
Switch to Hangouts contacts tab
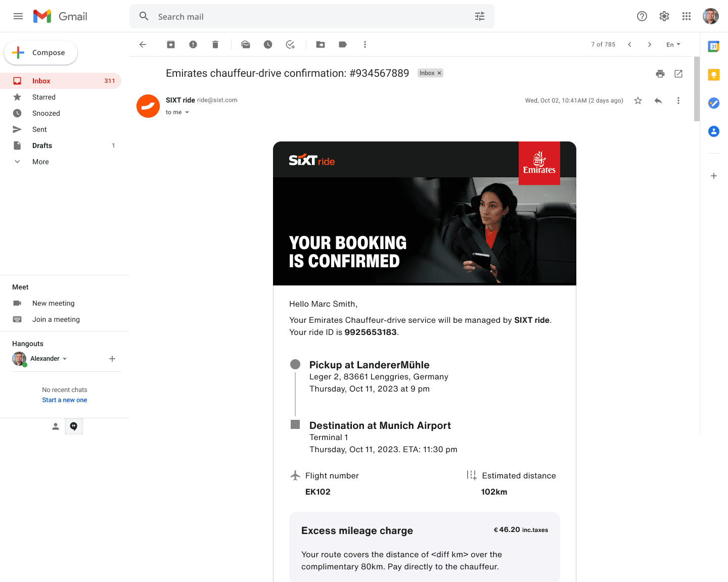(x=56, y=426)
